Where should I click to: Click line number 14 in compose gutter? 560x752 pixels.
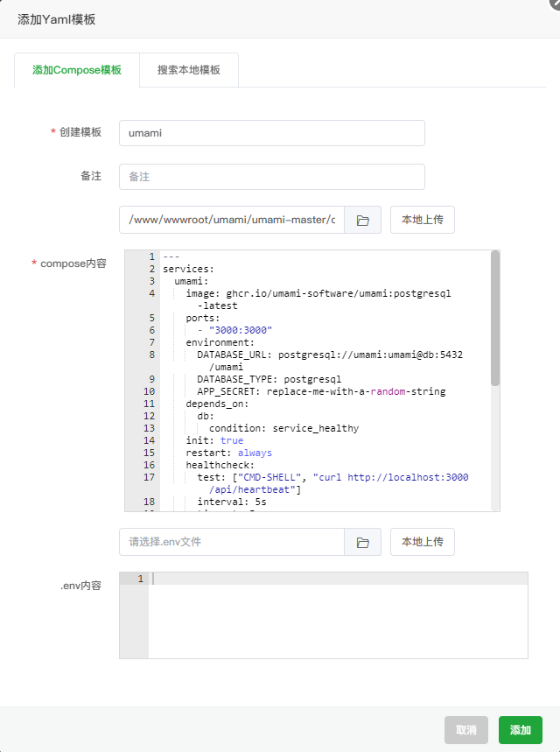[x=150, y=440]
